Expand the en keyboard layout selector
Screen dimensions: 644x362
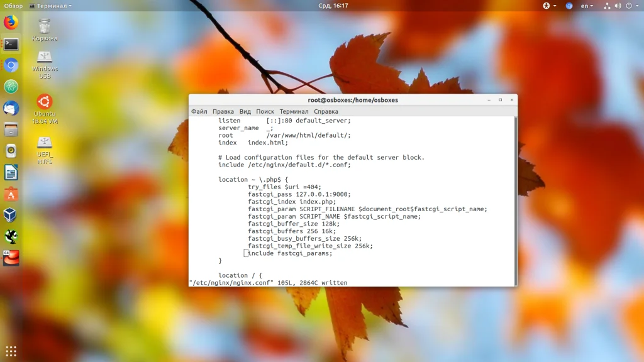pyautogui.click(x=587, y=6)
